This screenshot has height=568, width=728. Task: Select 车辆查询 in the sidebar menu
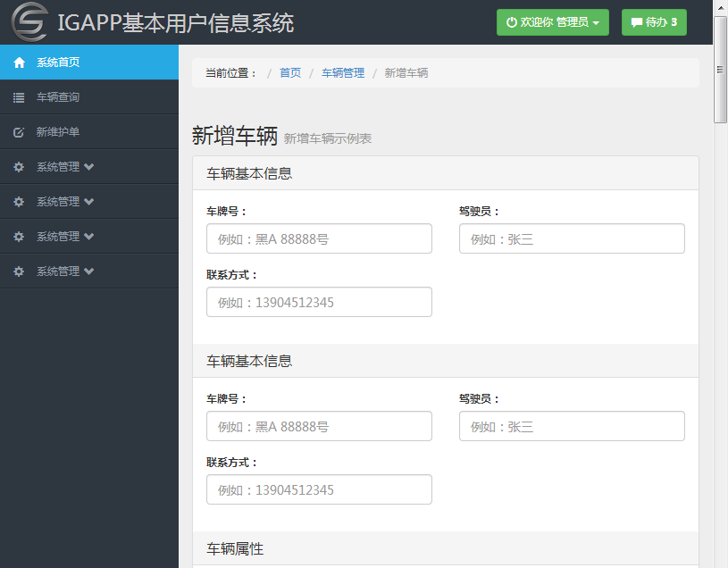click(58, 97)
